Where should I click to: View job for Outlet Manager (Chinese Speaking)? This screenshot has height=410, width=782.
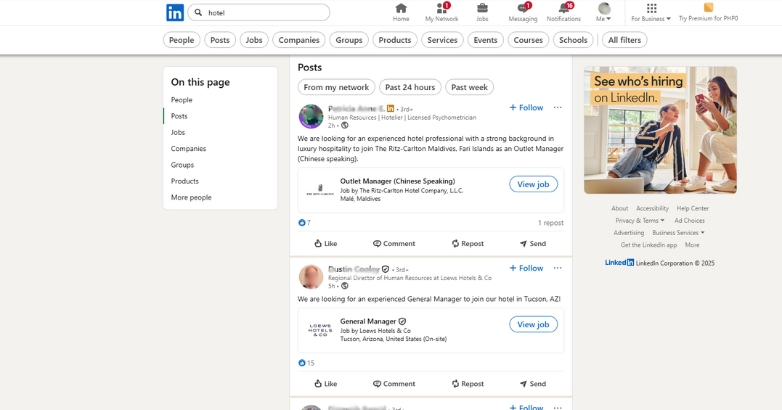(533, 185)
